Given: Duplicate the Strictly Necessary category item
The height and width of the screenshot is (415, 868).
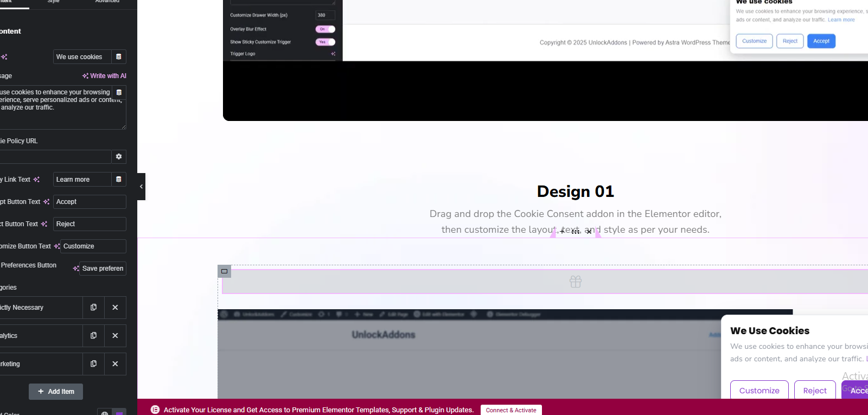Looking at the screenshot, I should click(x=93, y=308).
